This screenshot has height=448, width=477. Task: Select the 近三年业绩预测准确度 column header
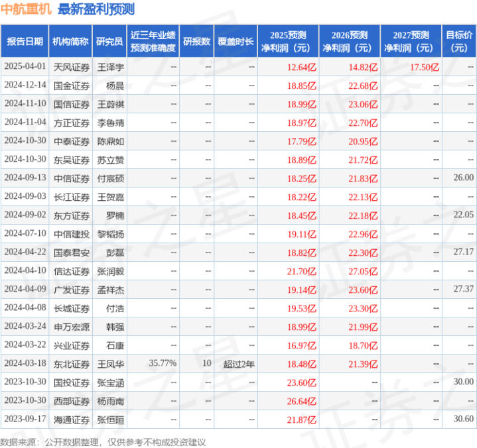(153, 41)
